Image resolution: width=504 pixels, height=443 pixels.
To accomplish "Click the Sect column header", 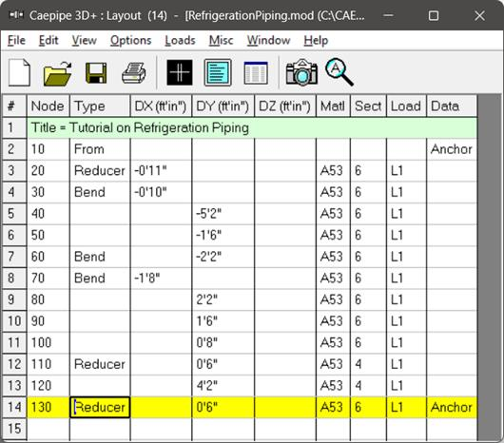I will click(x=368, y=106).
